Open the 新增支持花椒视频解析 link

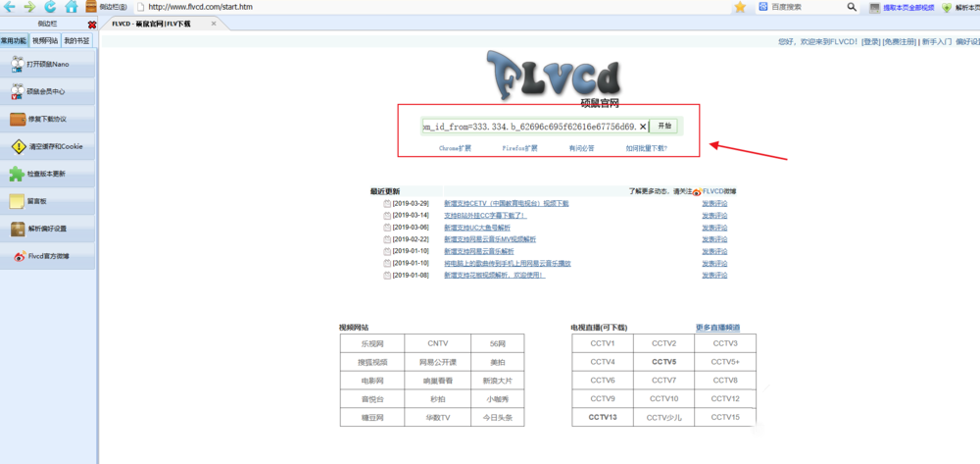coord(494,275)
